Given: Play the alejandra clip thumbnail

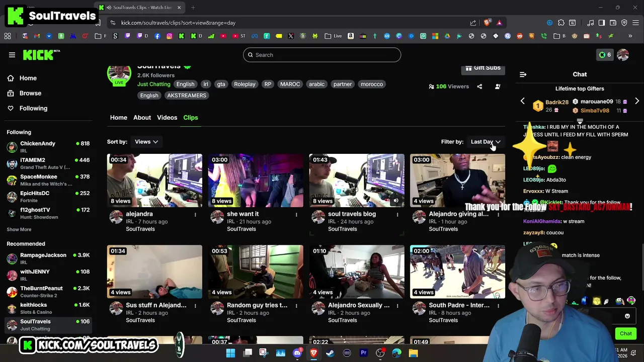Looking at the screenshot, I should (154, 180).
